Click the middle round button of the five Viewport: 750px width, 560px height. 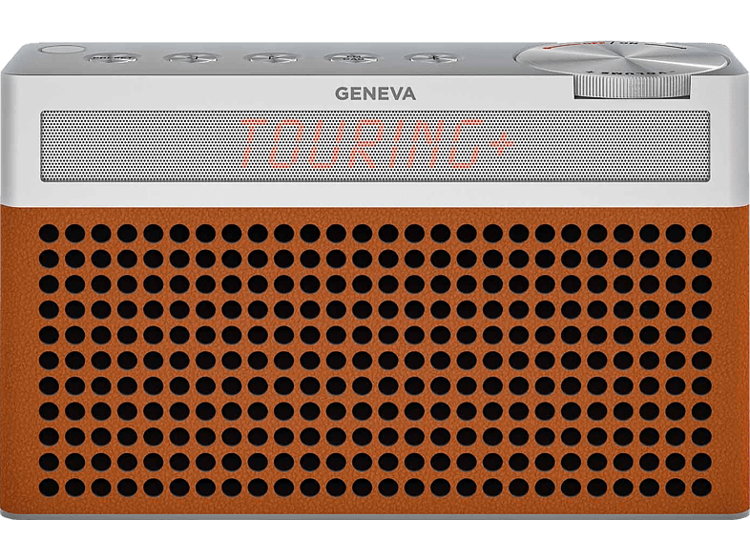[x=272, y=58]
